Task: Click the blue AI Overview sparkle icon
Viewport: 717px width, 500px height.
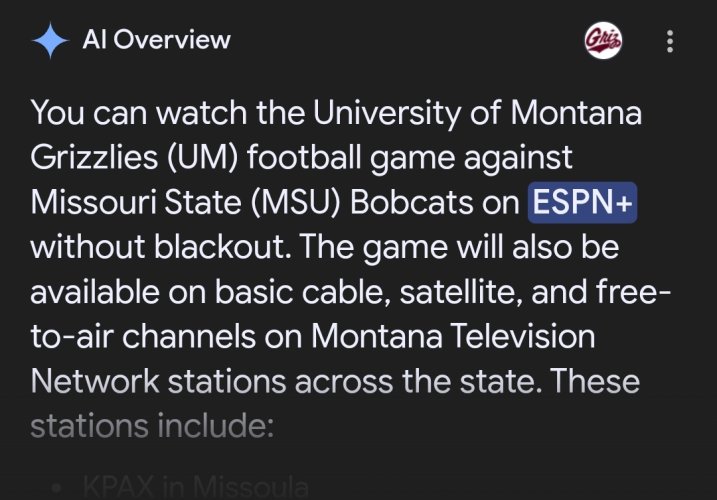Action: point(50,40)
